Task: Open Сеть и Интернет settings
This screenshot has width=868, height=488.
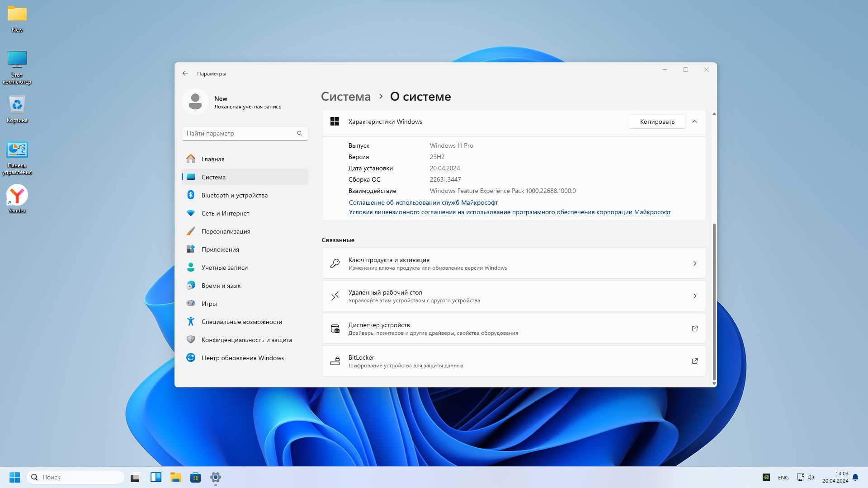Action: coord(225,213)
